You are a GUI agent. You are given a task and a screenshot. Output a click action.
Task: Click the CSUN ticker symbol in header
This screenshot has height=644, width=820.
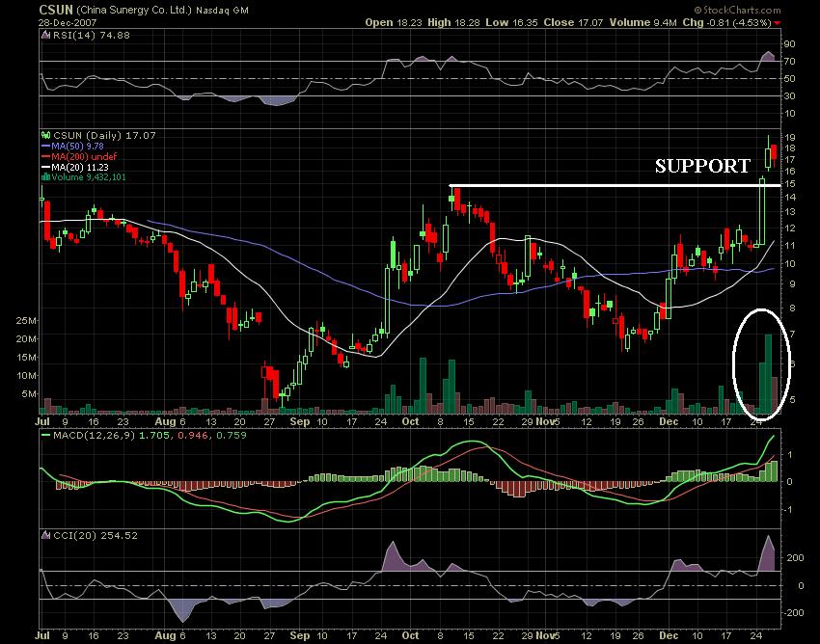[56, 10]
